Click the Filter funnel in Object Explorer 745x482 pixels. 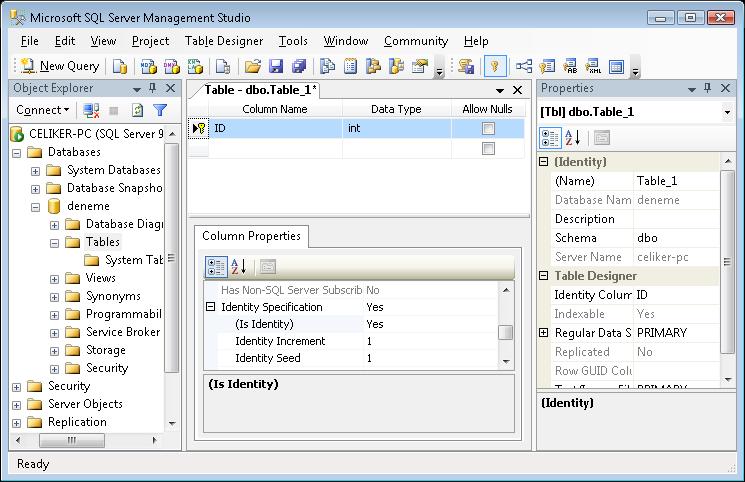160,110
